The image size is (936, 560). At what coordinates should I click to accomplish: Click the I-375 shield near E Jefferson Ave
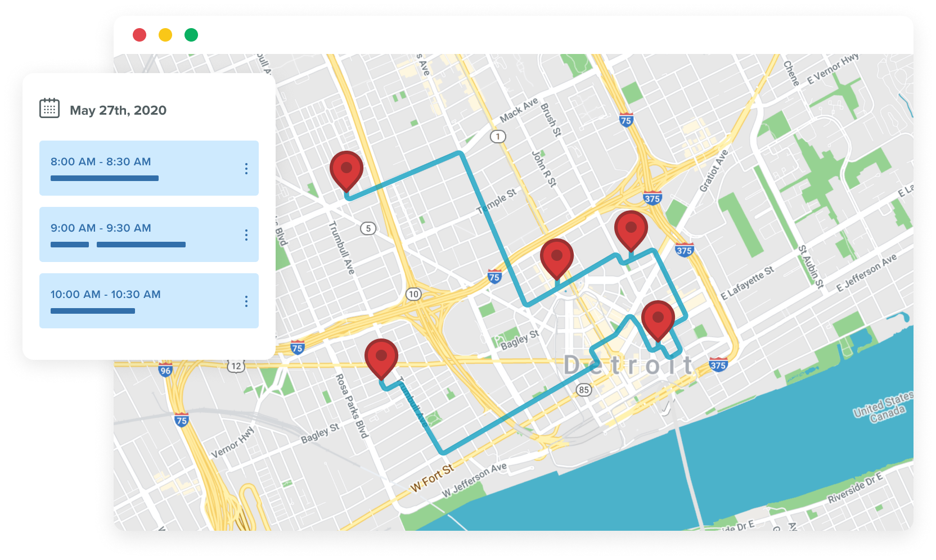pyautogui.click(x=718, y=364)
